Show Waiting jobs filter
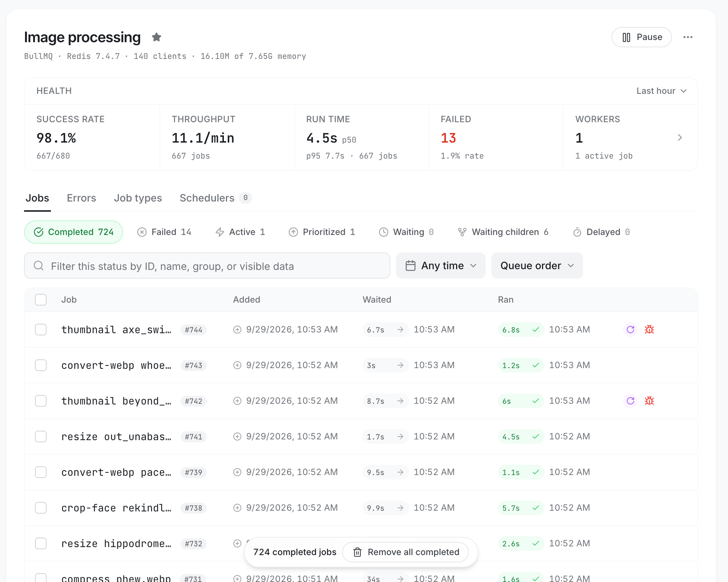Screen dimensions: 728x582 tap(406, 232)
